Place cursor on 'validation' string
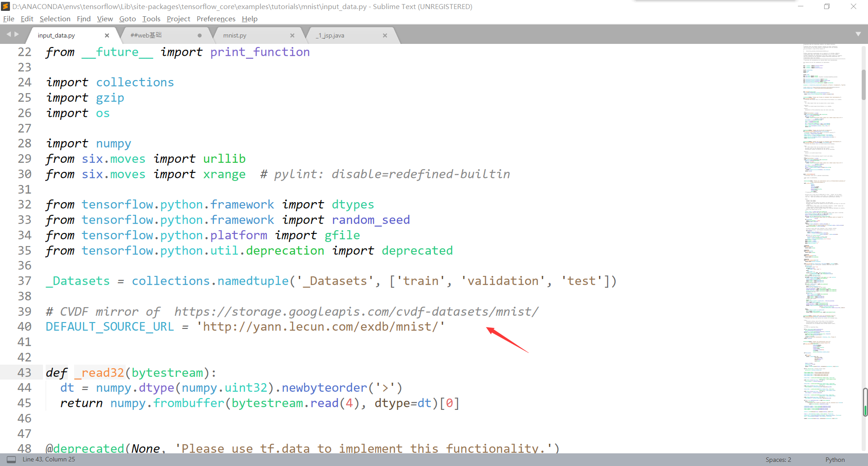 [503, 281]
